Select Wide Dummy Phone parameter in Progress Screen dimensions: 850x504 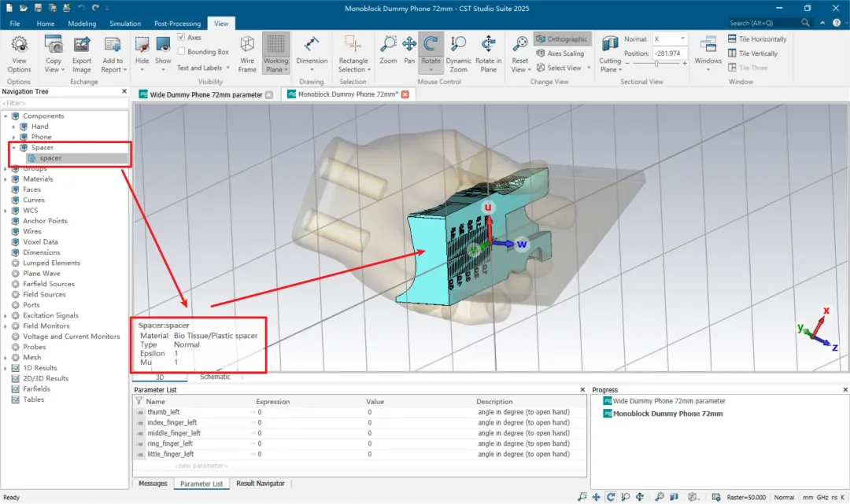(x=669, y=401)
